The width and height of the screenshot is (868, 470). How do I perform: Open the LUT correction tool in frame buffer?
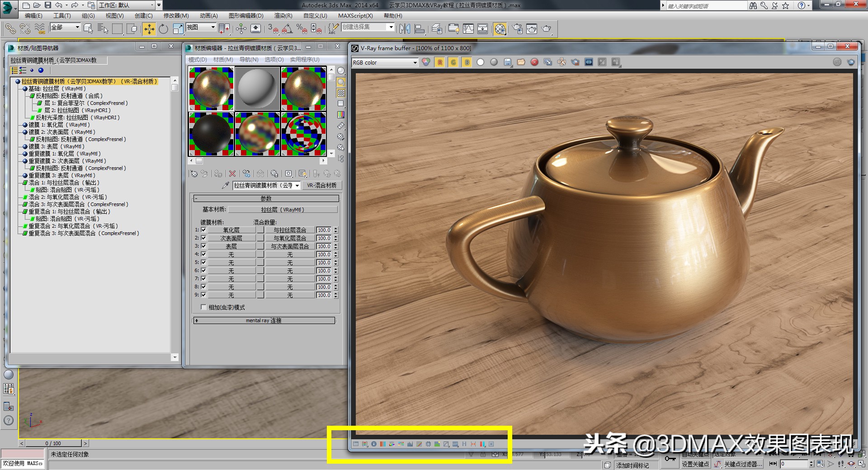coord(455,444)
